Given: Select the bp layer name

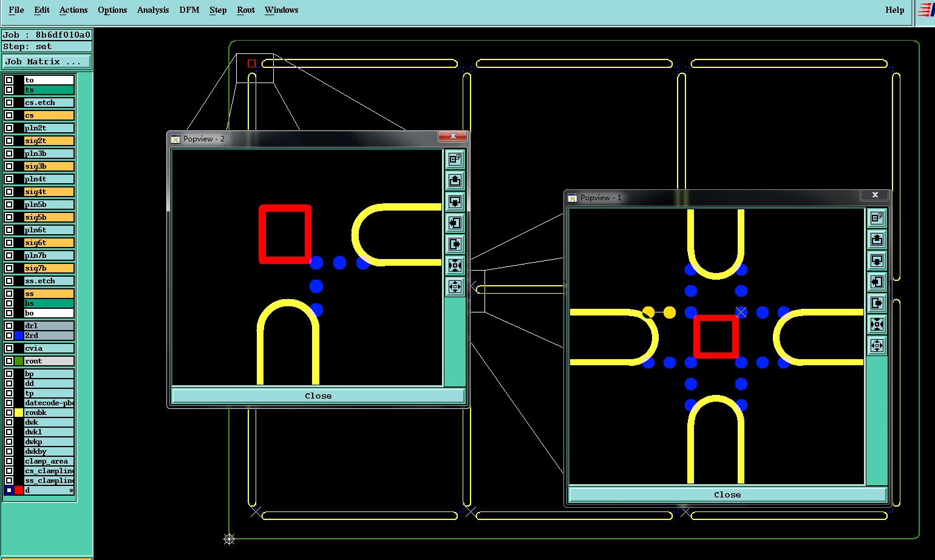Looking at the screenshot, I should [x=49, y=374].
